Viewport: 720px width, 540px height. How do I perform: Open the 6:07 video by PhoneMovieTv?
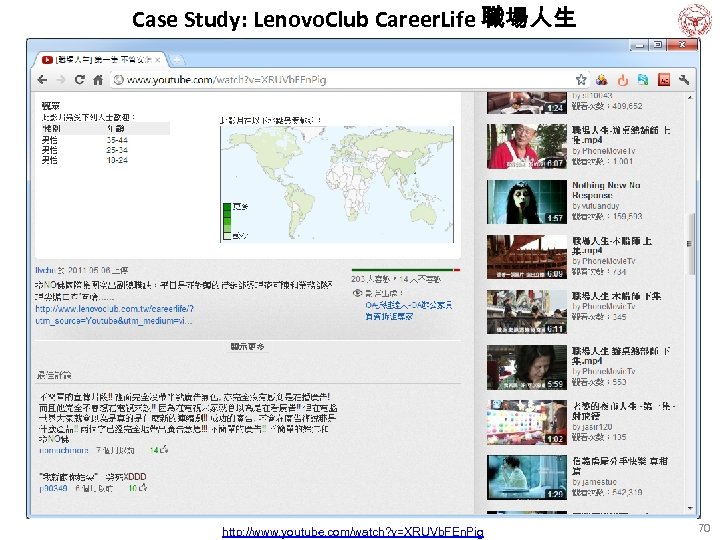pyautogui.click(x=527, y=146)
